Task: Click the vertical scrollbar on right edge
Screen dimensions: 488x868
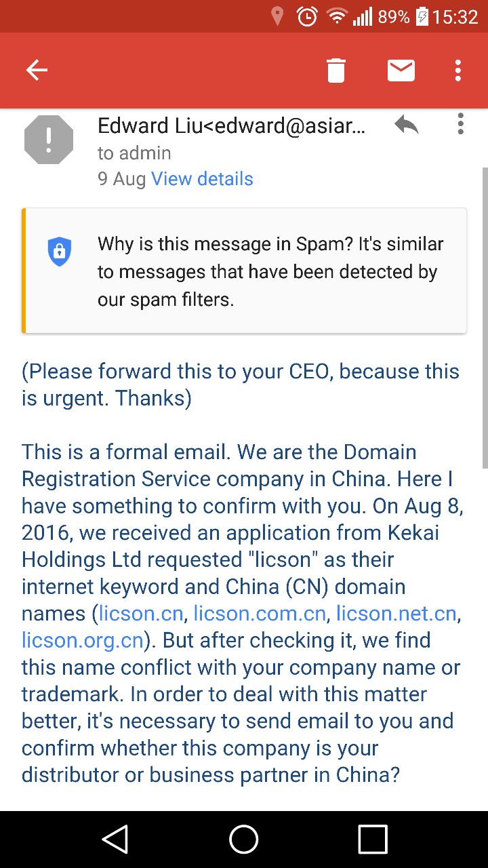Action: pyautogui.click(x=484, y=317)
